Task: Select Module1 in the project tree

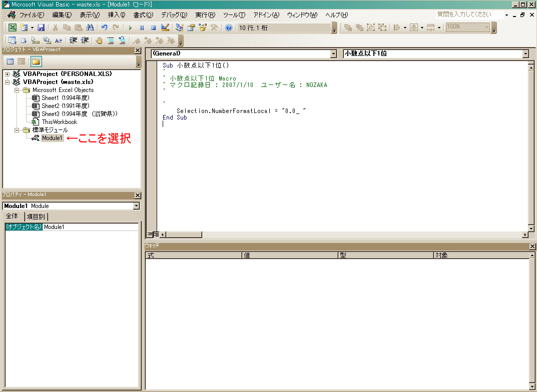Action: pyautogui.click(x=52, y=138)
